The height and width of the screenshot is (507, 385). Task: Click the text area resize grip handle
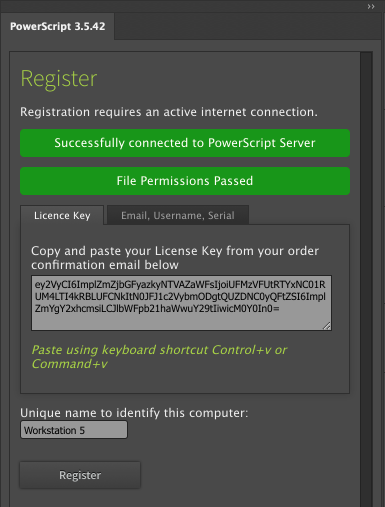327,326
